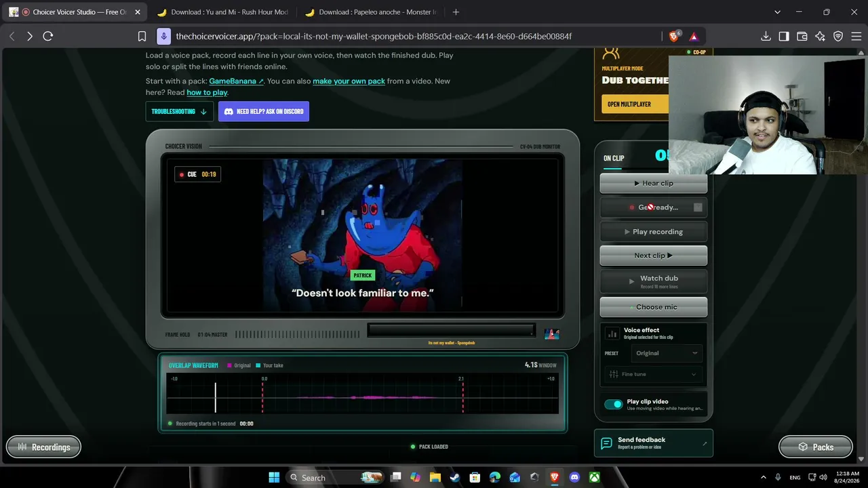Open the browser hamburger menu
Screen dimensions: 868x488
pyautogui.click(x=856, y=37)
